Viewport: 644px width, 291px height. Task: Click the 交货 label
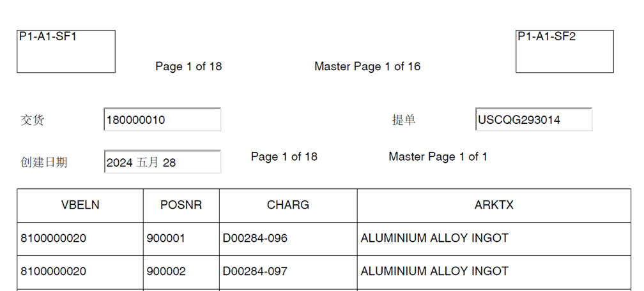pyautogui.click(x=33, y=120)
